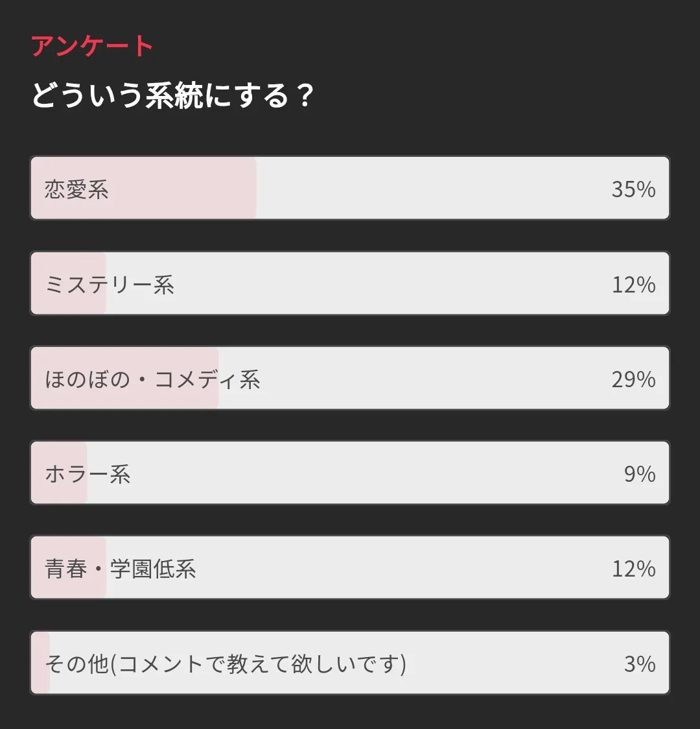The width and height of the screenshot is (700, 729).
Task: Select 青春・学園低系 option
Action: [x=350, y=568]
